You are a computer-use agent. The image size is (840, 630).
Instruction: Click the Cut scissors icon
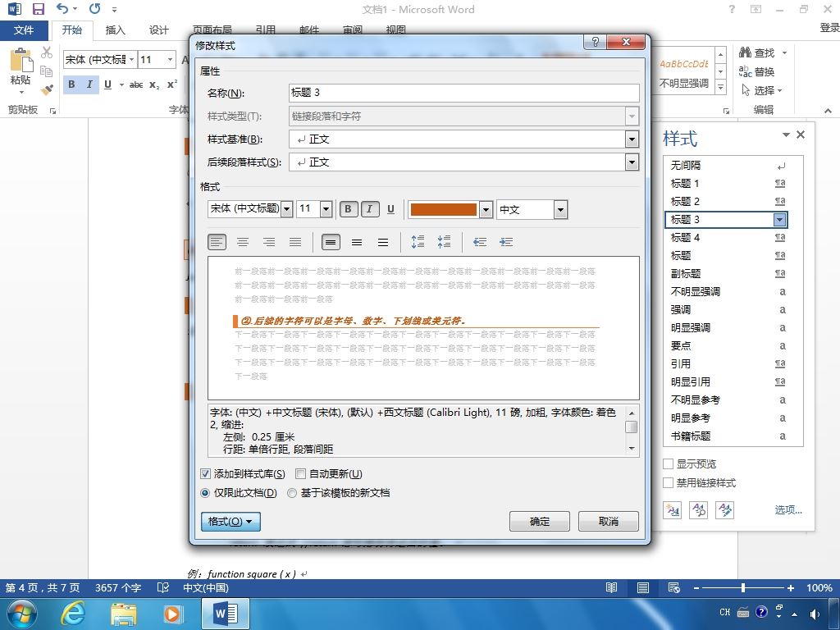click(47, 52)
